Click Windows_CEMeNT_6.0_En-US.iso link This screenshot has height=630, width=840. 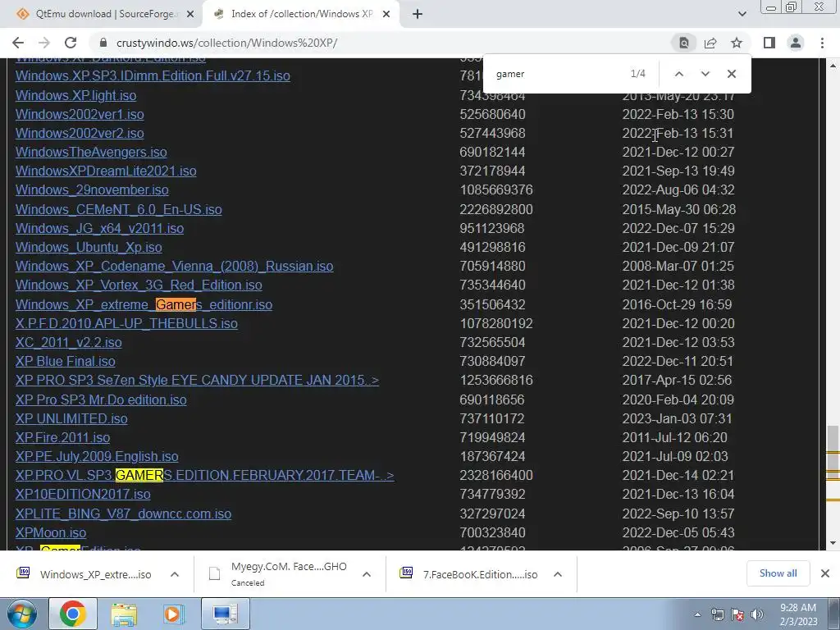[118, 209]
